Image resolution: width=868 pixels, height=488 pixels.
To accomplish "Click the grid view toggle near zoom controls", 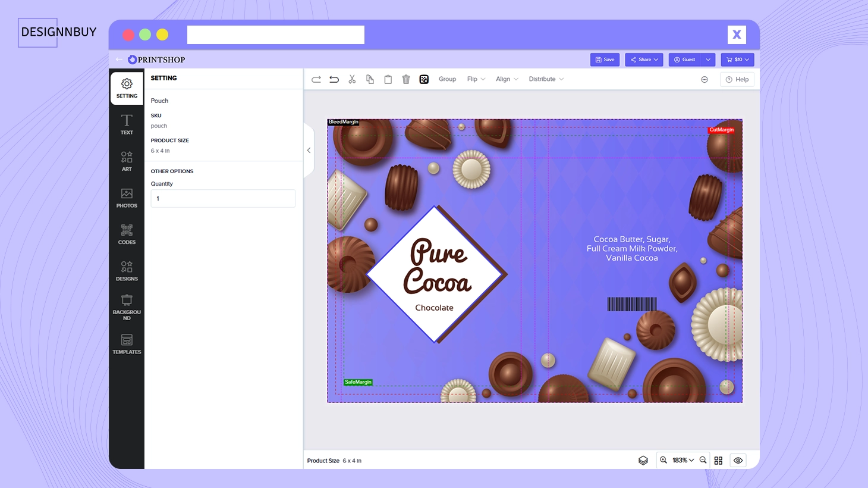I will point(718,459).
